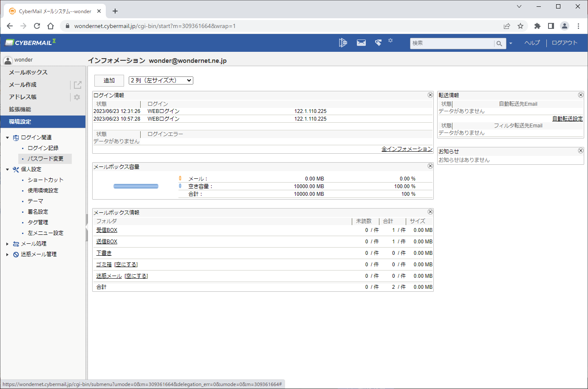Open search options dropdown arrow
588x389 pixels.
click(511, 43)
